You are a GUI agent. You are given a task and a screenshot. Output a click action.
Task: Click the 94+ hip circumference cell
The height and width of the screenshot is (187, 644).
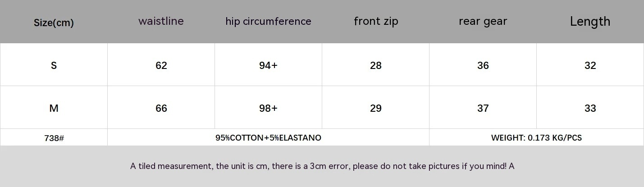pyautogui.click(x=268, y=65)
